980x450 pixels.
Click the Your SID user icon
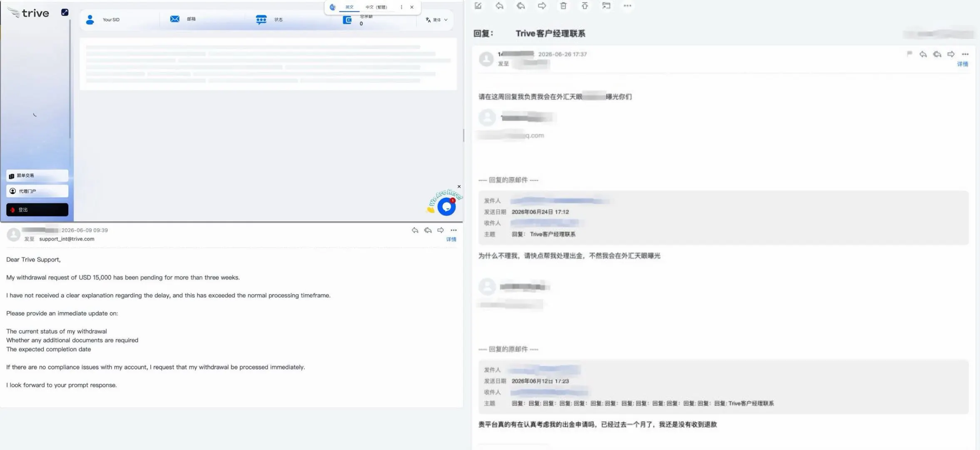click(90, 20)
